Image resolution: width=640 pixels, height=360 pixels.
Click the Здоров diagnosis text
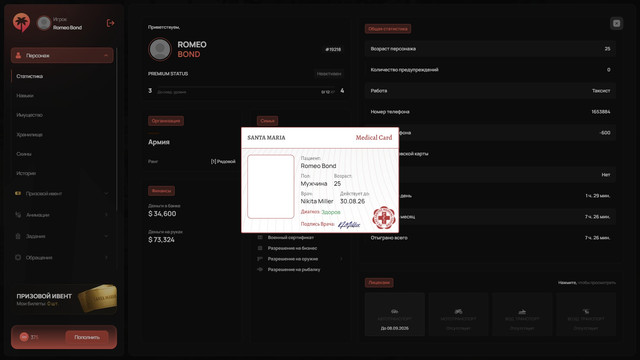click(x=331, y=212)
